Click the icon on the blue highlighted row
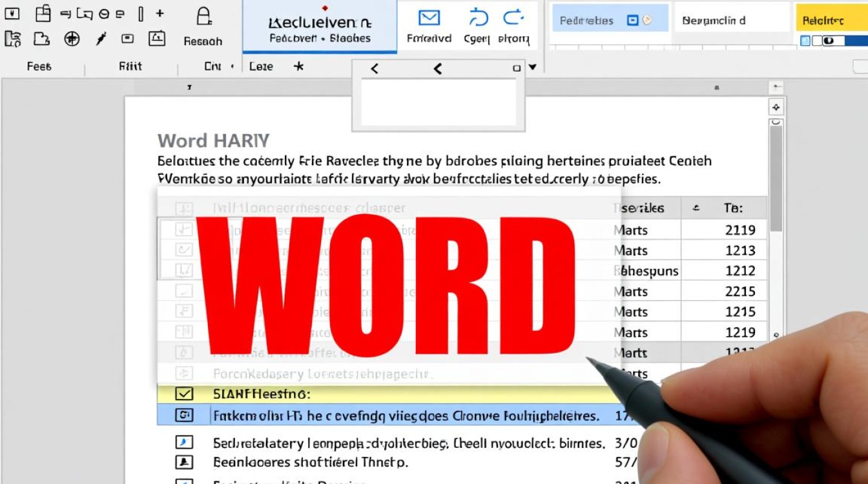 tap(185, 416)
